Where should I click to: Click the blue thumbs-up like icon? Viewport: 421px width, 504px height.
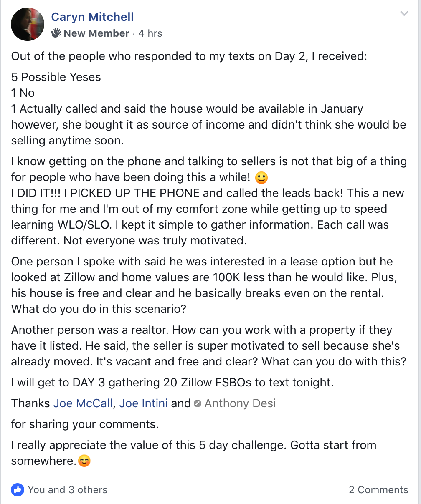(18, 489)
